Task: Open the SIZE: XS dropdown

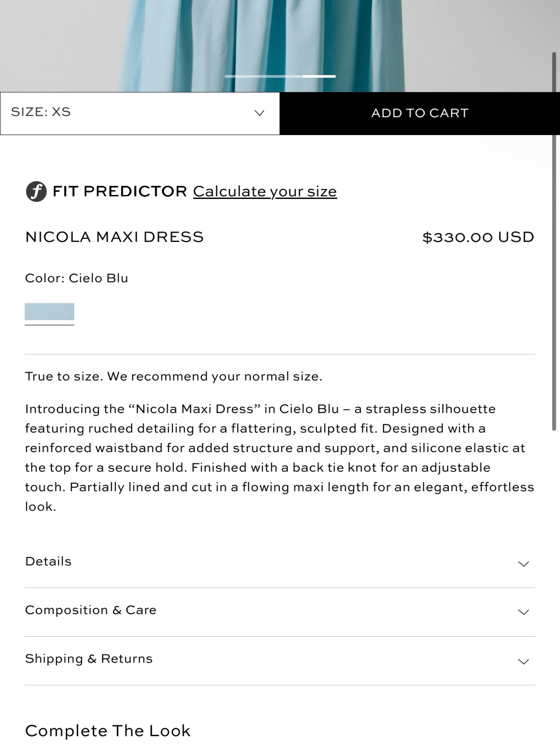Action: [140, 113]
